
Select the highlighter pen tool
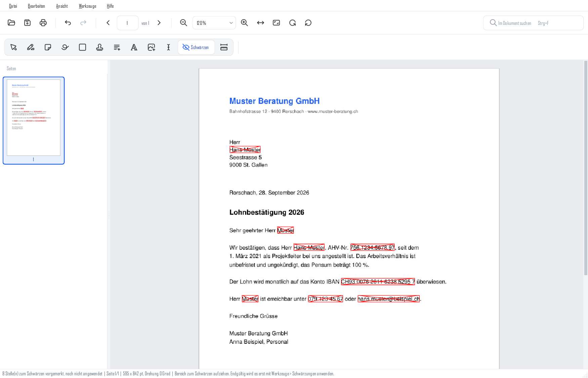pyautogui.click(x=31, y=47)
